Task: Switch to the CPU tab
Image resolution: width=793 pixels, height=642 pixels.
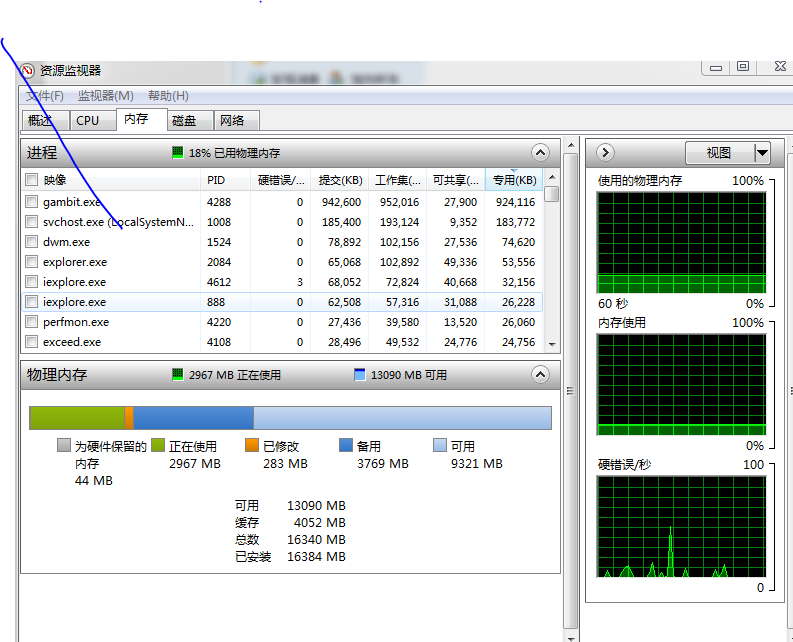Action: pyautogui.click(x=88, y=120)
